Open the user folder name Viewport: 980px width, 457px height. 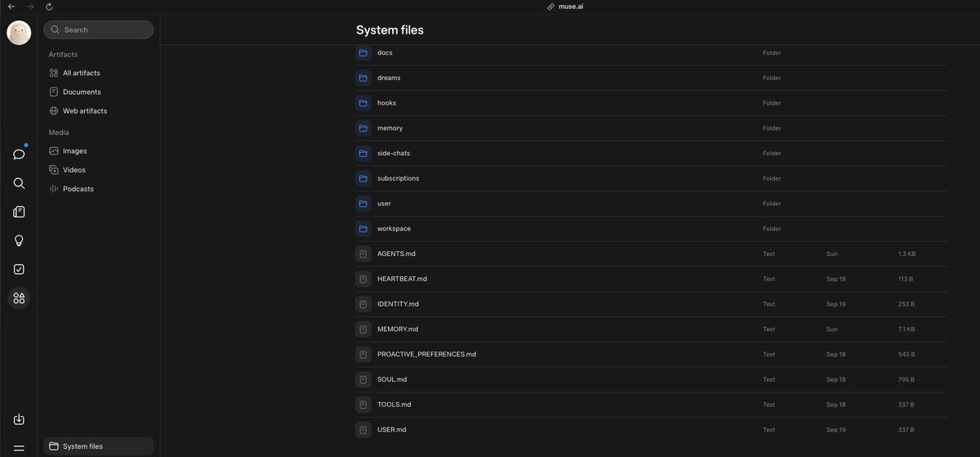click(384, 204)
